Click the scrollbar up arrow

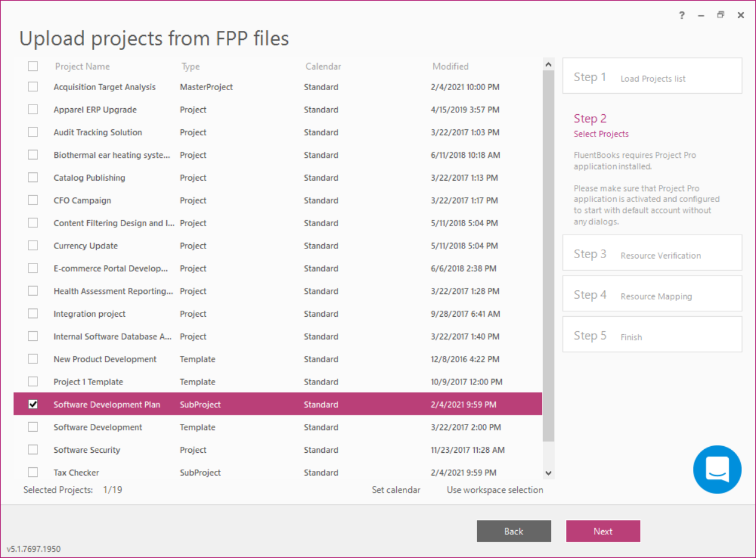tap(549, 63)
